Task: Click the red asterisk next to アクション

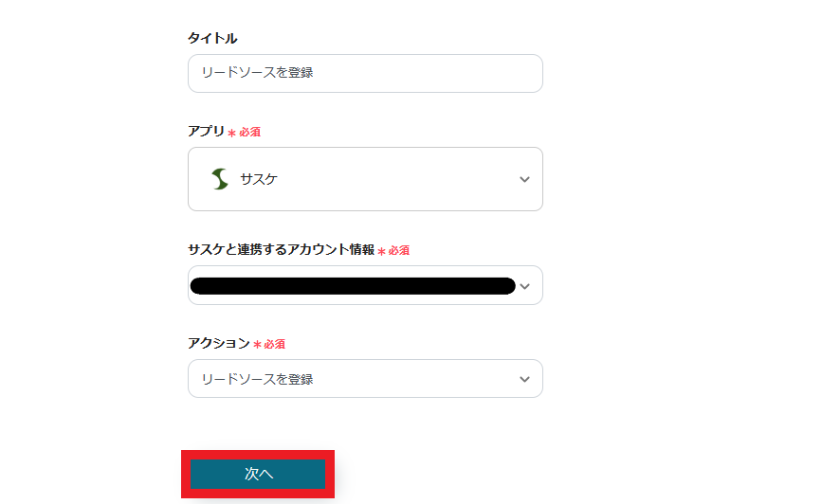Action: pos(257,345)
